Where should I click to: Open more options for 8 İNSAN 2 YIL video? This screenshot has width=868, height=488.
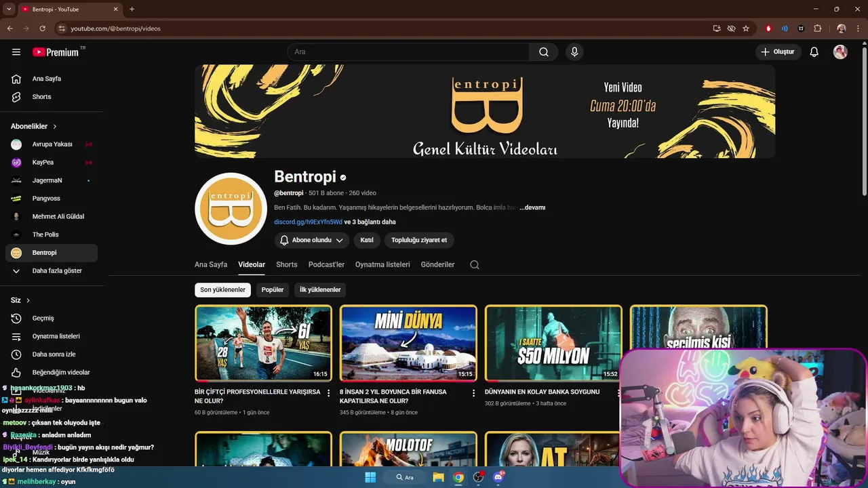point(474,393)
